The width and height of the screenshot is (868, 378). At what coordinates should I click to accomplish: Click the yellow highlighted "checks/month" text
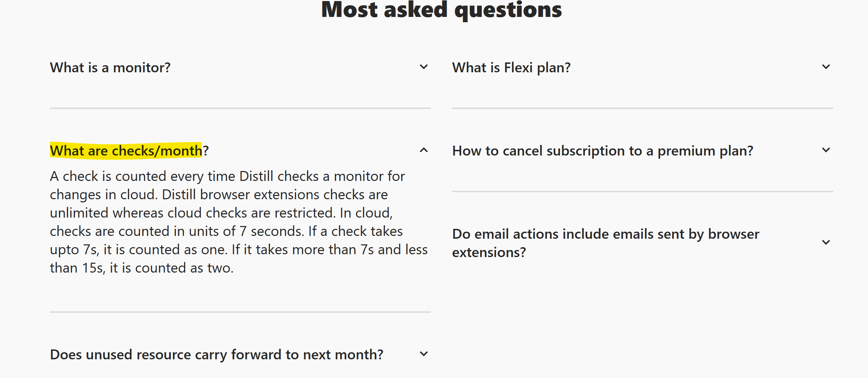point(157,151)
